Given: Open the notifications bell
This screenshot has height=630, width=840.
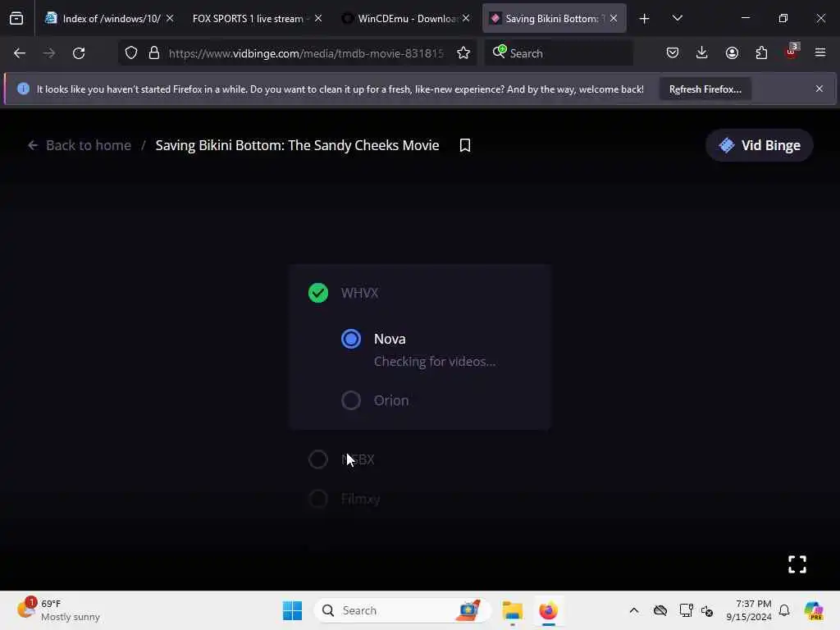Looking at the screenshot, I should (784, 610).
